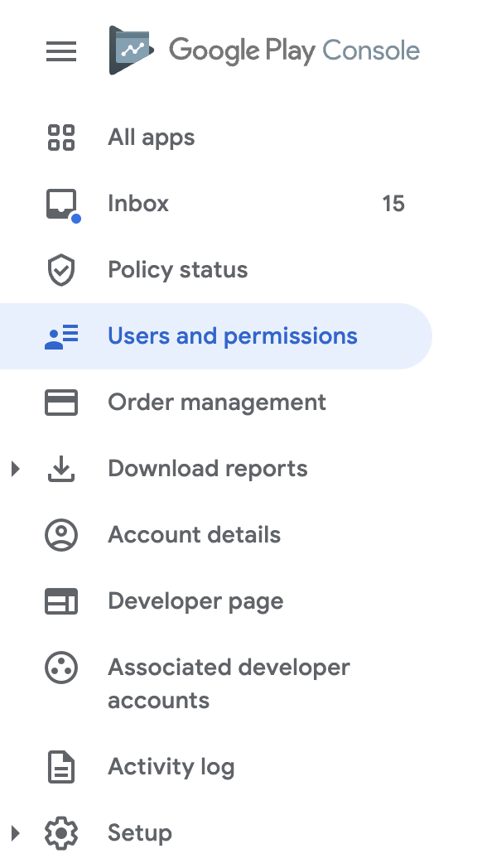Click the Inbox tray icon
The width and height of the screenshot is (482, 868).
tap(62, 205)
